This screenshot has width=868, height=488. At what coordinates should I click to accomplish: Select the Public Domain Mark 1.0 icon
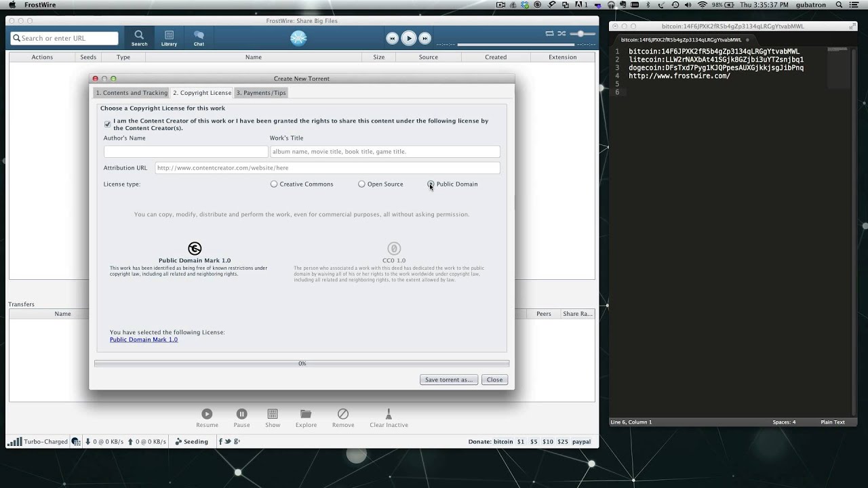(x=195, y=249)
